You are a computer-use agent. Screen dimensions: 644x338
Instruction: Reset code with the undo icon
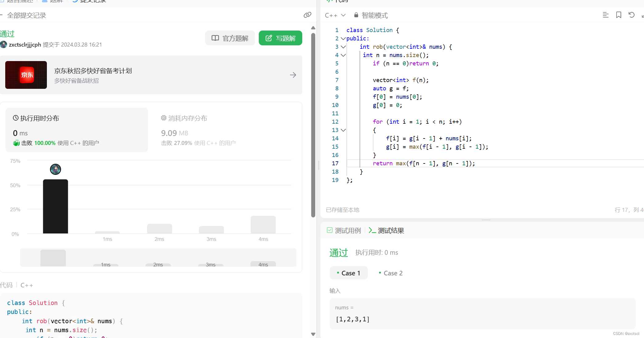tap(631, 15)
